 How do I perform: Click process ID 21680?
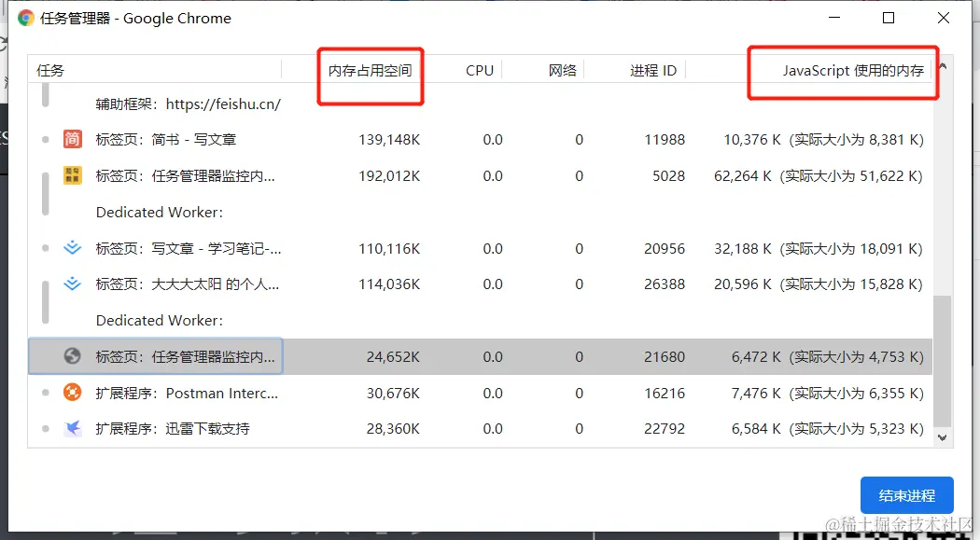coord(665,356)
